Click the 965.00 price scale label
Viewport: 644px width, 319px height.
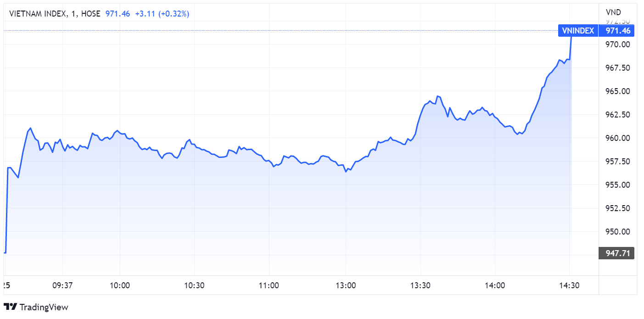(x=618, y=91)
